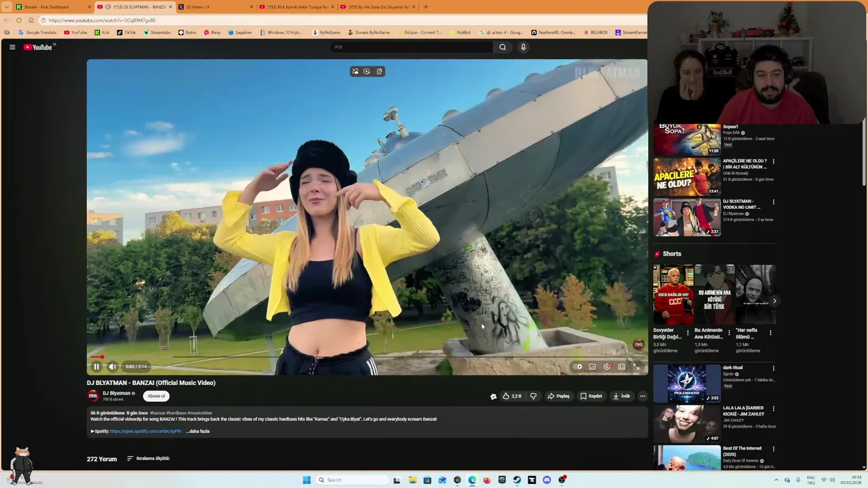Image resolution: width=868 pixels, height=488 pixels.
Task: Open the TikTok bookmark
Action: (x=126, y=33)
